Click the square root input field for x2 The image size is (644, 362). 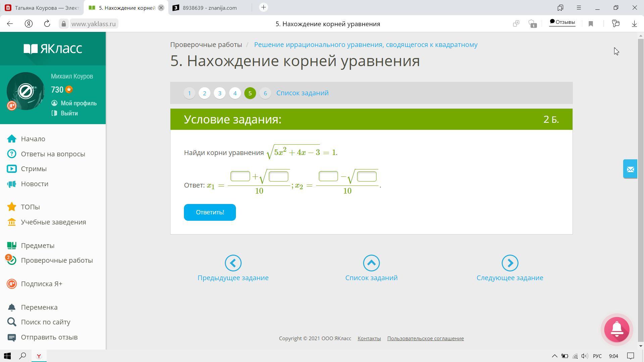tap(367, 176)
